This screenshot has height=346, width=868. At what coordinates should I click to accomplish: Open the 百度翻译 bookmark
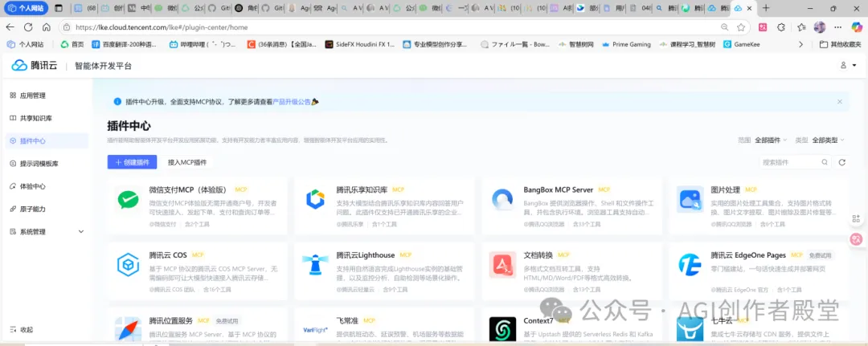tap(125, 44)
